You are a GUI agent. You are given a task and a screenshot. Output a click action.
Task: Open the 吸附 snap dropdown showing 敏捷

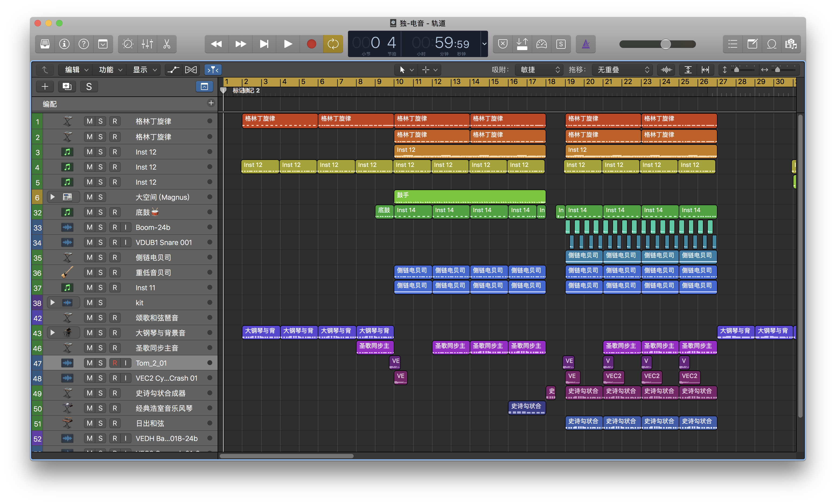539,70
